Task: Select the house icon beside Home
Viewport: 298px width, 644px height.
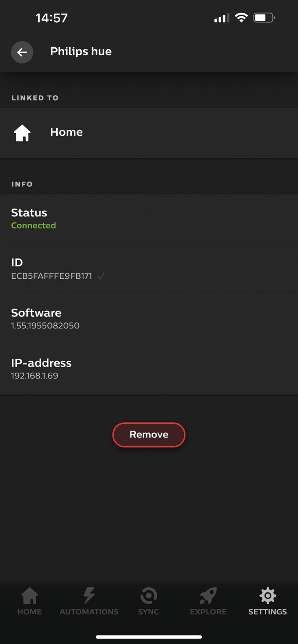Action: 22,133
